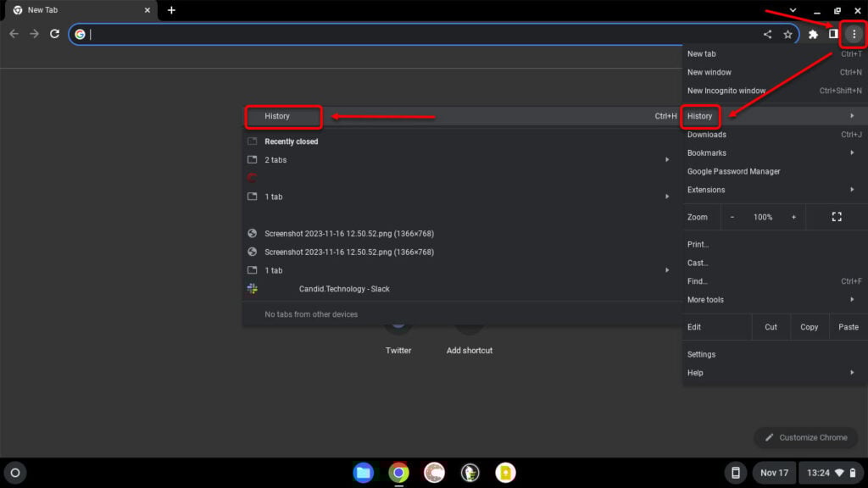The image size is (868, 488).
Task: Open the DuckDuckGo shelf app
Action: coord(470,473)
